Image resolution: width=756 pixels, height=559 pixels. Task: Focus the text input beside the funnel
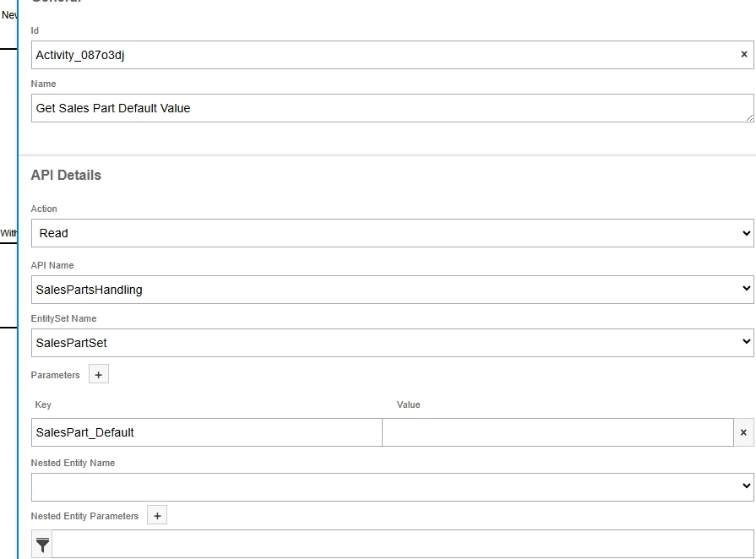pyautogui.click(x=402, y=545)
